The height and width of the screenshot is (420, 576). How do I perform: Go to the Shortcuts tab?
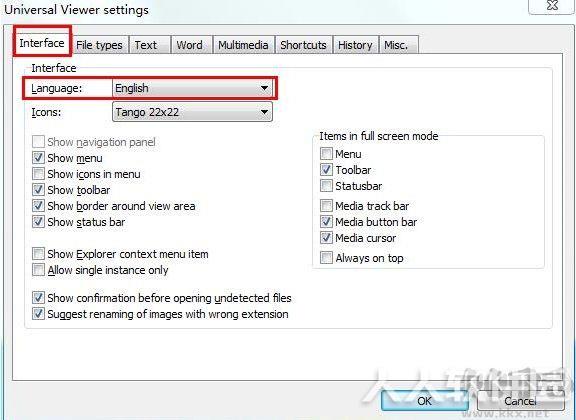click(x=303, y=45)
